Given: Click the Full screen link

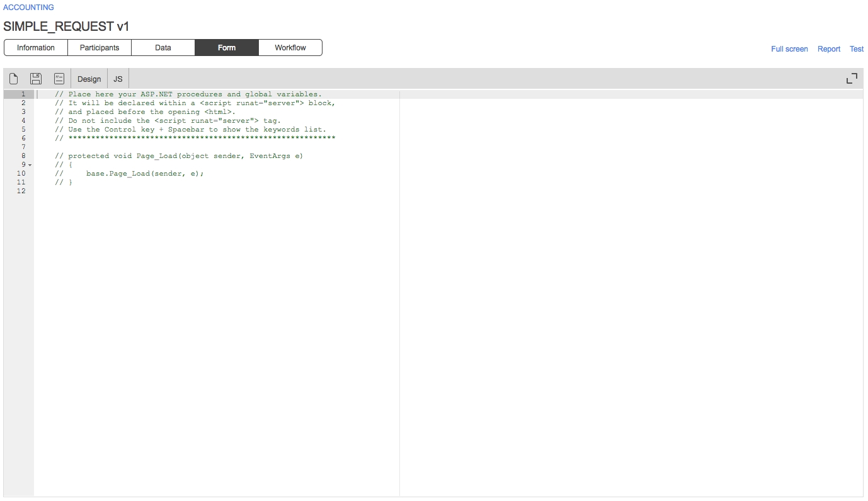Looking at the screenshot, I should 789,49.
